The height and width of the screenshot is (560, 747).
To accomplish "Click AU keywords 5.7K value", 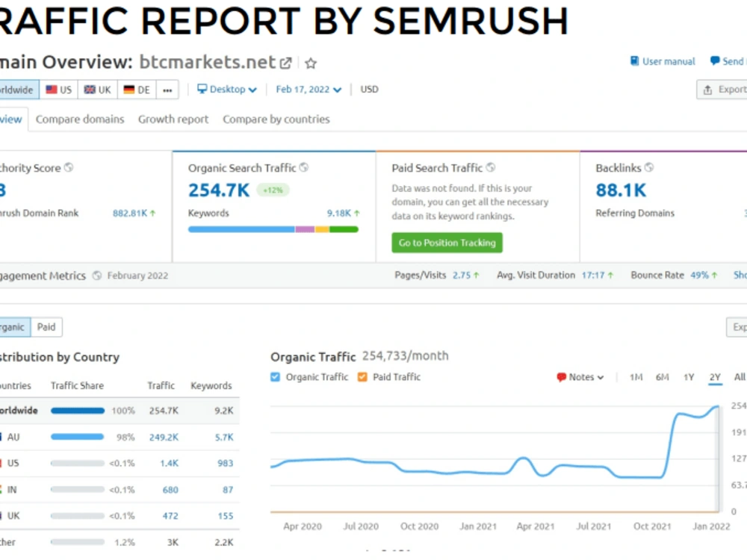I will [x=224, y=437].
